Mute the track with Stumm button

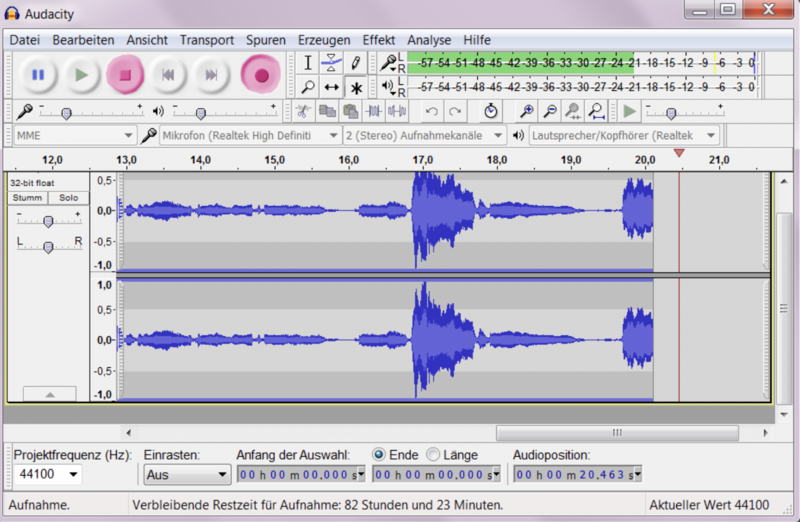[27, 198]
